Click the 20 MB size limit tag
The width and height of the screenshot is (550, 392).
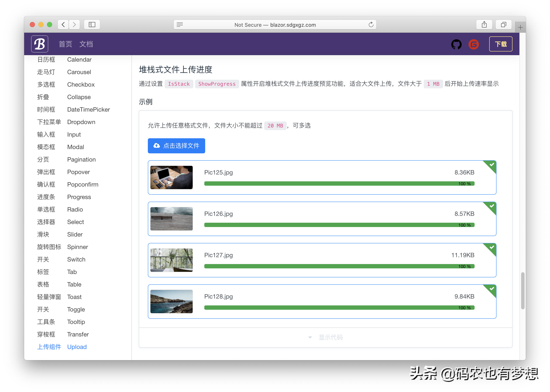pos(275,126)
